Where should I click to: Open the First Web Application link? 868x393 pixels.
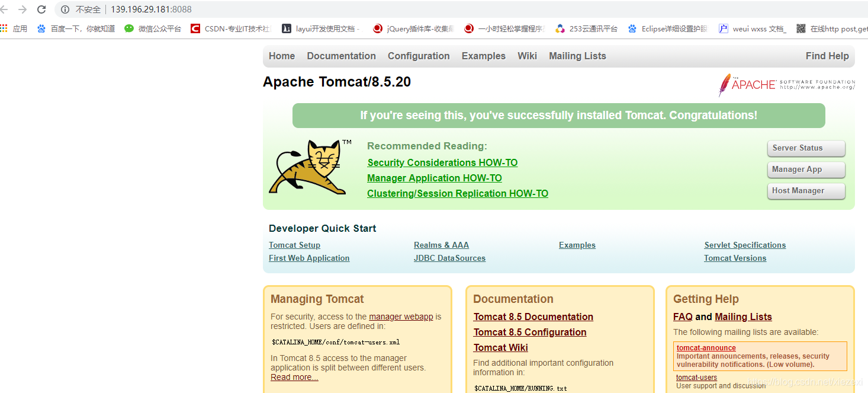click(x=309, y=258)
